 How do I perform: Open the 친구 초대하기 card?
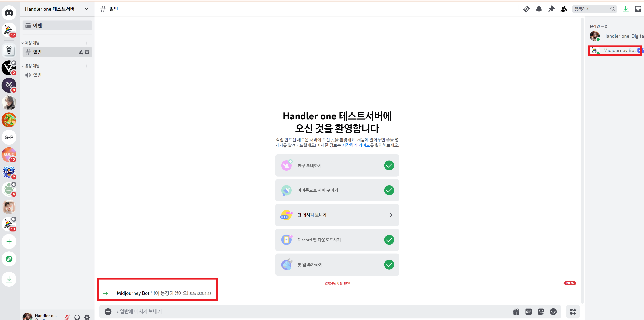(337, 165)
